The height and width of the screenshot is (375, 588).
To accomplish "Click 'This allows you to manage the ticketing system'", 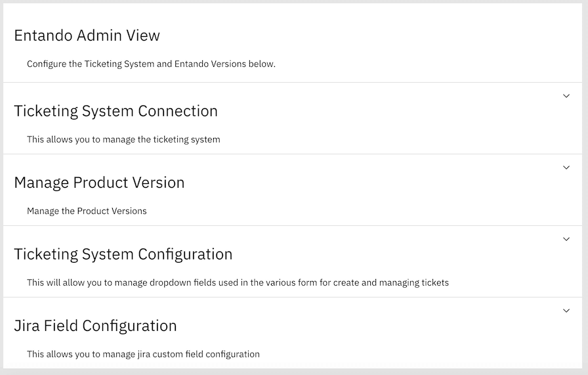I will (123, 140).
